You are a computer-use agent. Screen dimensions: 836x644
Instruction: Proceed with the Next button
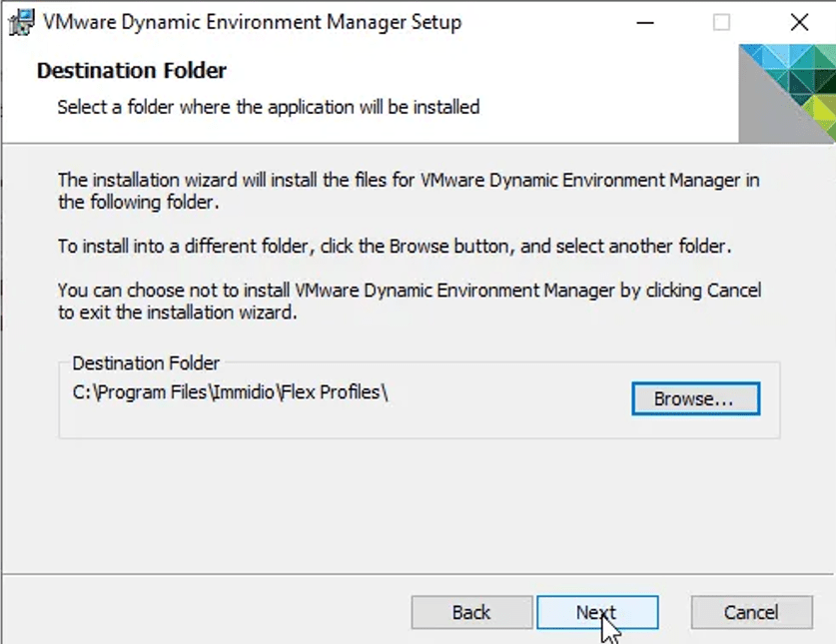596,612
